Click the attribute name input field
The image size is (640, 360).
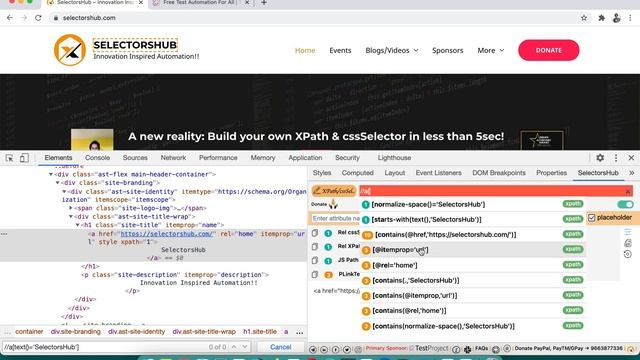(336, 219)
